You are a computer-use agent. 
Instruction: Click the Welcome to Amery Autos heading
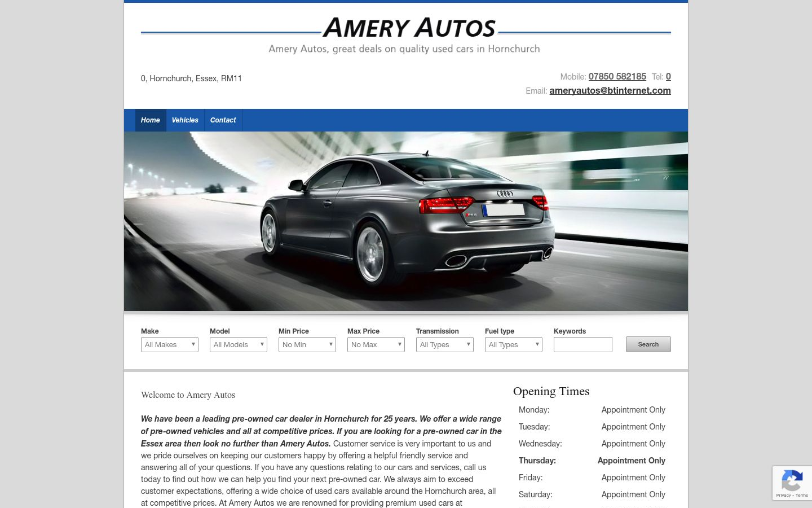pos(188,395)
